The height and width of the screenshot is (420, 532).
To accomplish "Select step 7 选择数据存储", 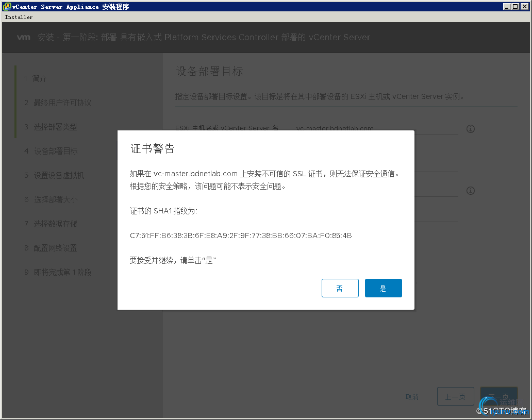I will [51, 224].
